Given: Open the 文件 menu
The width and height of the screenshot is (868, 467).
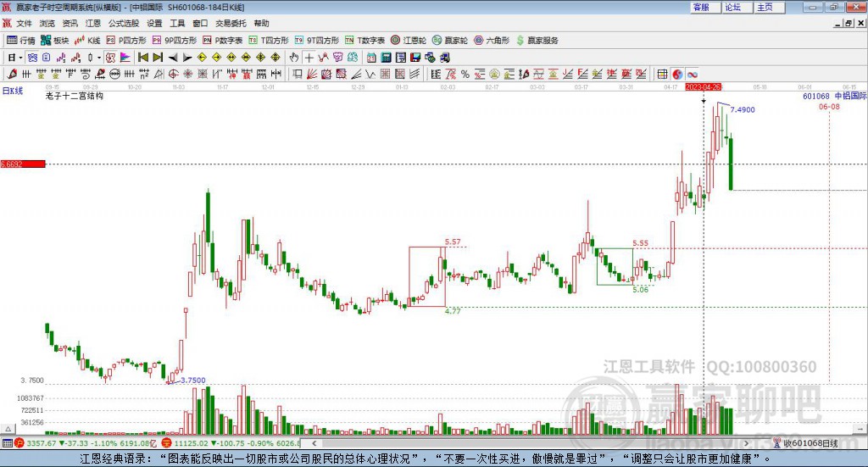Looking at the screenshot, I should [24, 23].
